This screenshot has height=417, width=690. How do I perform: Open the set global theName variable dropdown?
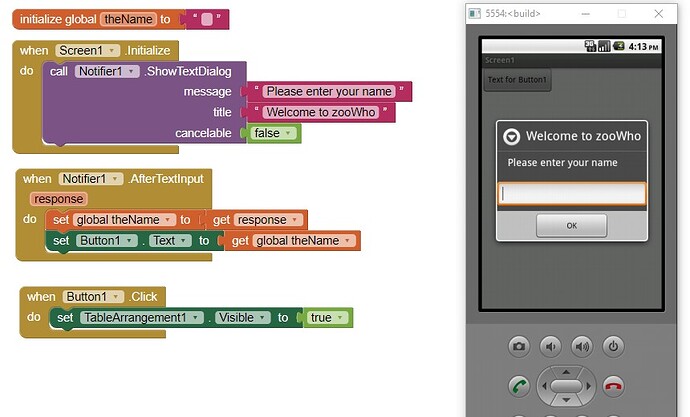pyautogui.click(x=168, y=220)
